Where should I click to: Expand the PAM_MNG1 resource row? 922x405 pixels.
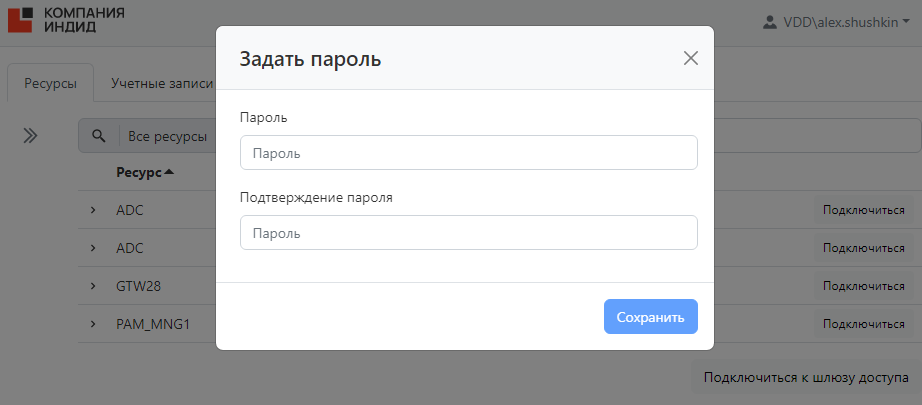[92, 324]
